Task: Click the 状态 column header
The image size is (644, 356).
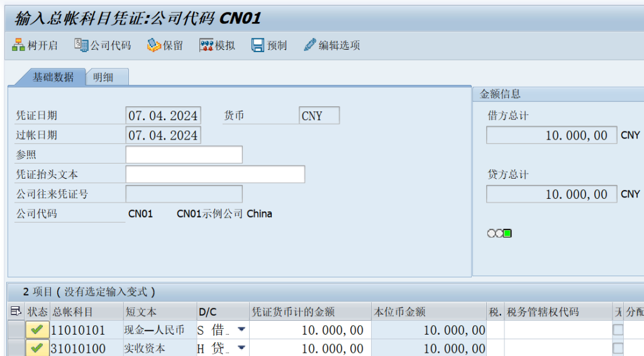Action: tap(37, 311)
